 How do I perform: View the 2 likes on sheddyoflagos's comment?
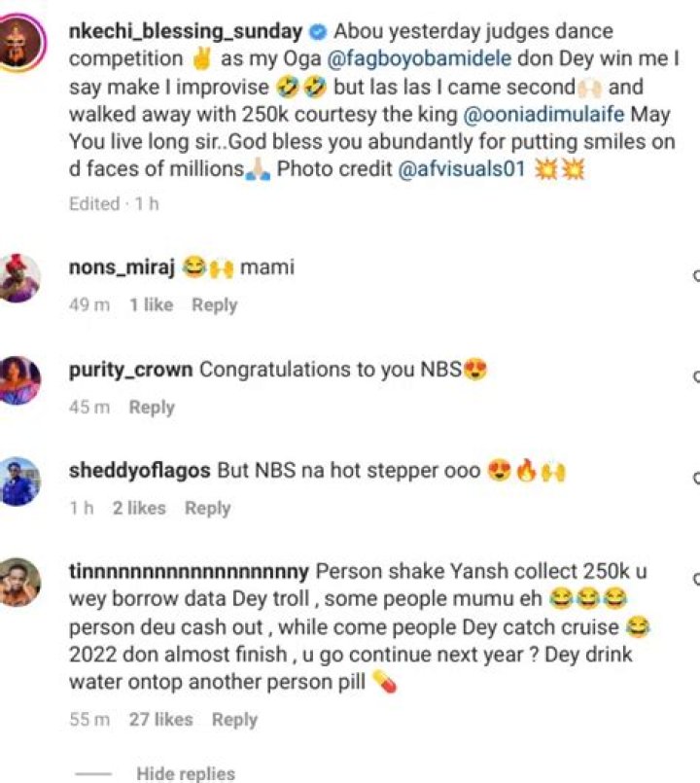139,508
